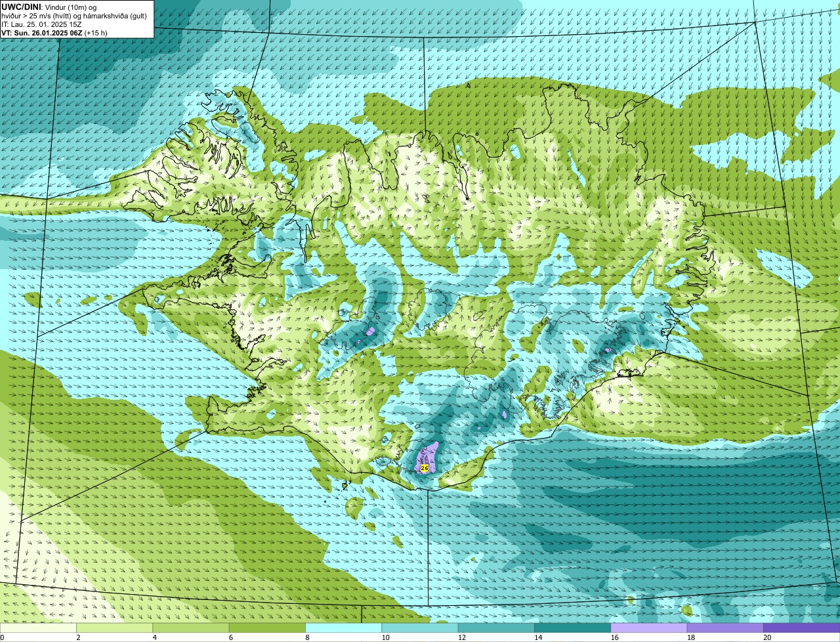This screenshot has height=642, width=840.
Task: Select the 10–12 m/s light teal legend swatch
Action: pyautogui.click(x=420, y=628)
